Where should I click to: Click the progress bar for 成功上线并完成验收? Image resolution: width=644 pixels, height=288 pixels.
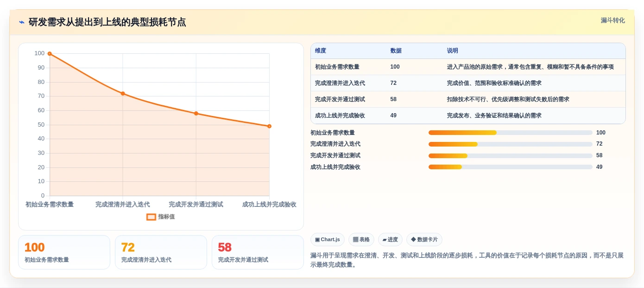click(511, 167)
